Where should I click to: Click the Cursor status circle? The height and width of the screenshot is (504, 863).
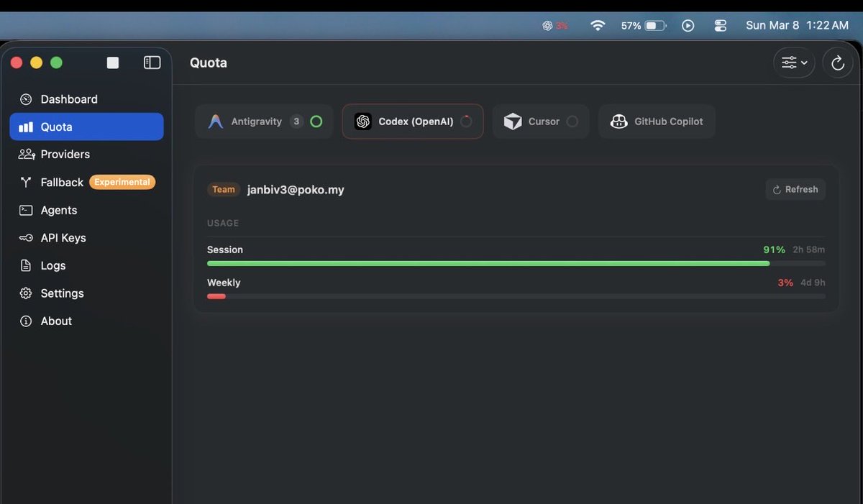pyautogui.click(x=572, y=122)
